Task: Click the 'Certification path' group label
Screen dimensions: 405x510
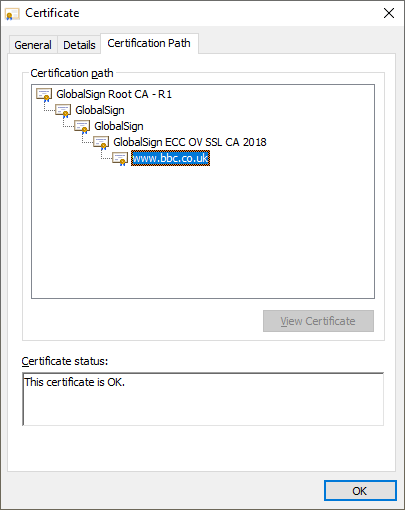Action: tap(72, 73)
